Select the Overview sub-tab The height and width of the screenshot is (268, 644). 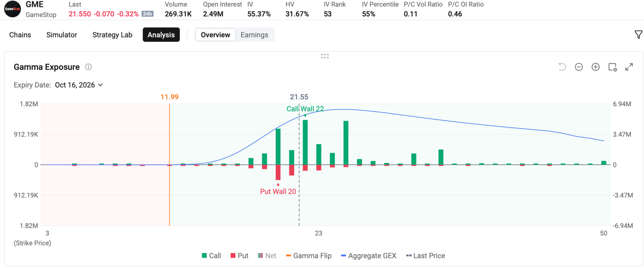215,35
